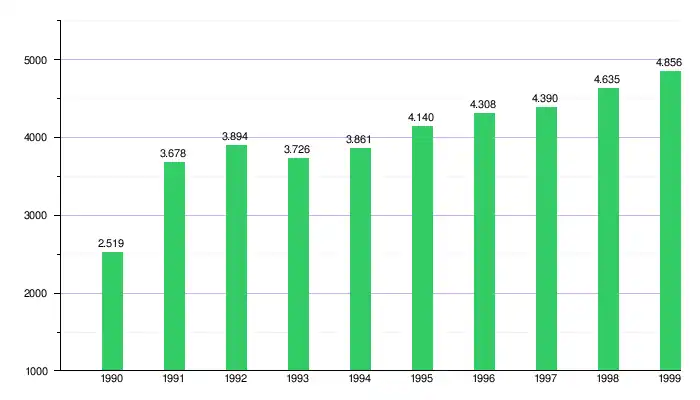Click the bar for year 1996
Screen dimensions: 700x400
[x=484, y=242]
